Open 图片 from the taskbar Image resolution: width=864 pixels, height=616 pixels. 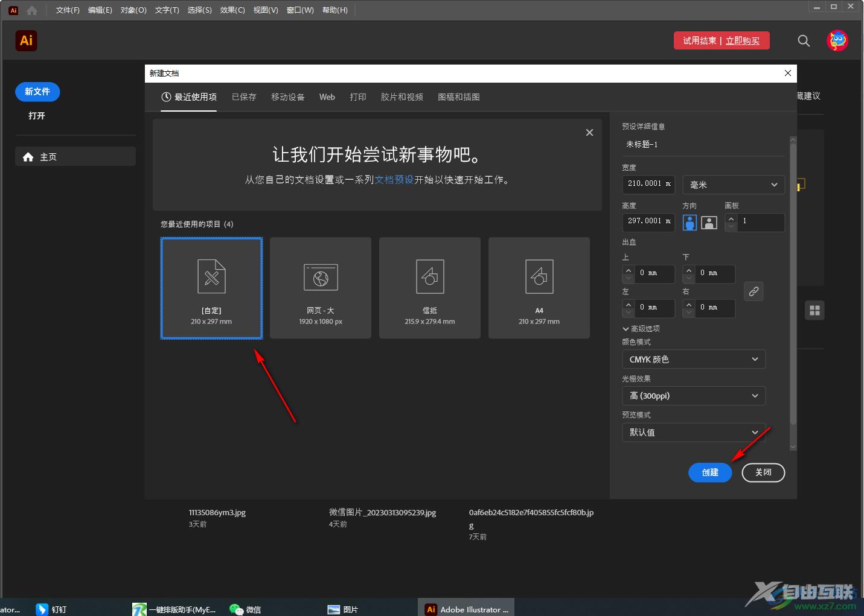(343, 609)
